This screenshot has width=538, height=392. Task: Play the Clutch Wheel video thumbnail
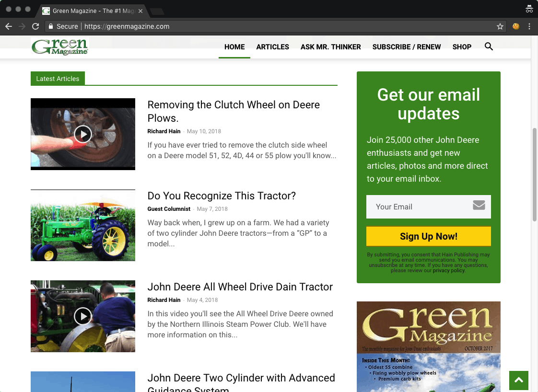tap(82, 134)
